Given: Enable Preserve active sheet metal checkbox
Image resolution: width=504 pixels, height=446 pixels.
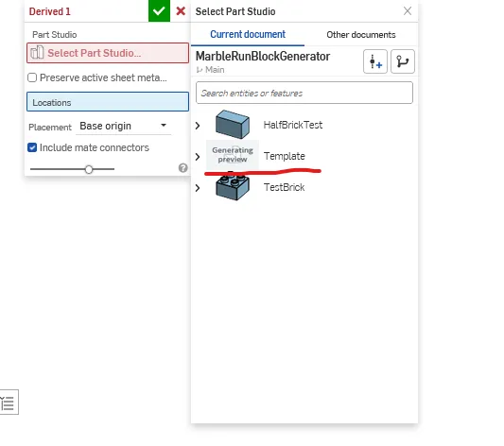Looking at the screenshot, I should tap(32, 77).
